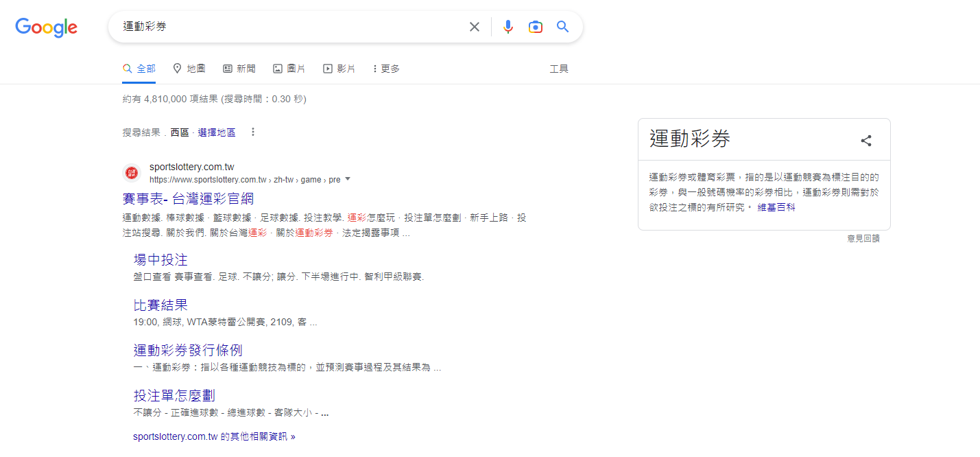
Task: Click 選擇地區 to change location
Action: 217,132
